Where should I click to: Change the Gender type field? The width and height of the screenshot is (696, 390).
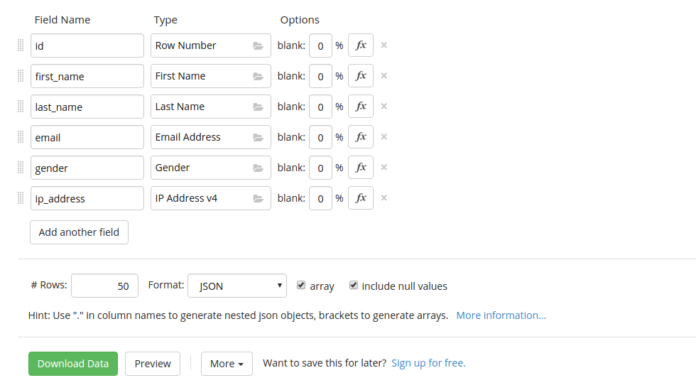[x=210, y=168]
